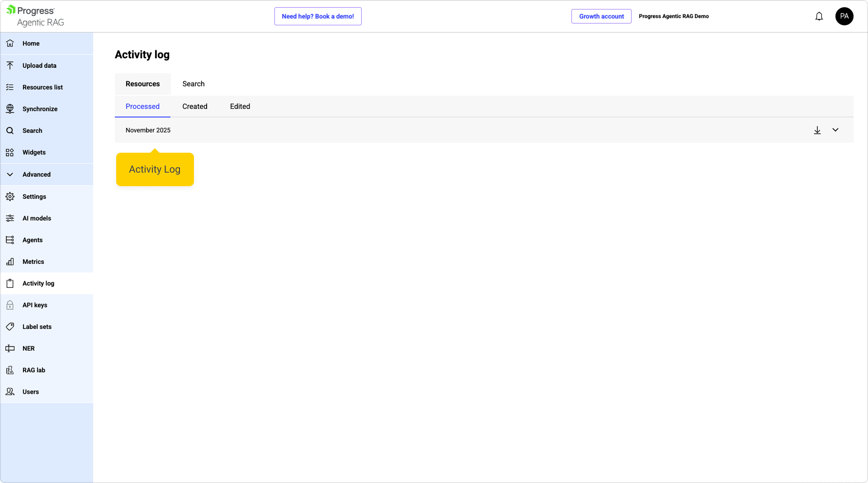868x483 pixels.
Task: Download the November 2025 activity log
Action: point(817,131)
